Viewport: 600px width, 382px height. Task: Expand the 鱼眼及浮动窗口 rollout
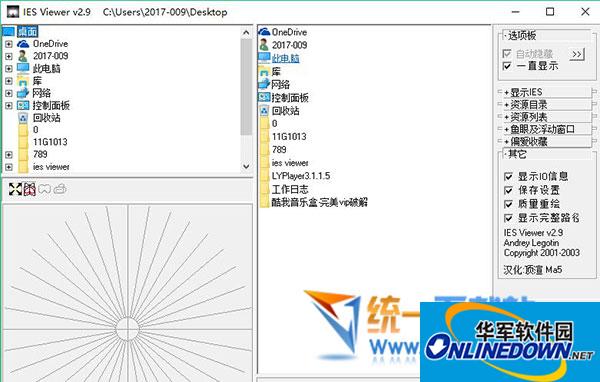[547, 129]
